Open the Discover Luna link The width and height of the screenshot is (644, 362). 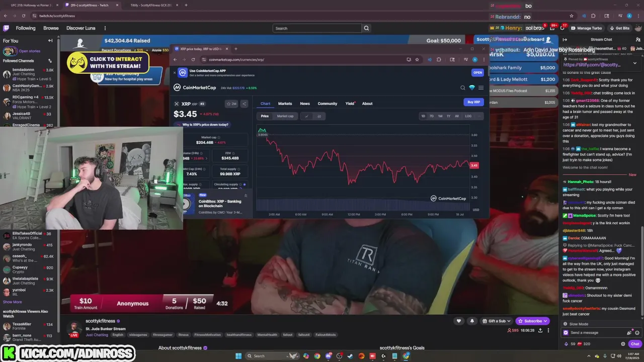click(x=80, y=28)
